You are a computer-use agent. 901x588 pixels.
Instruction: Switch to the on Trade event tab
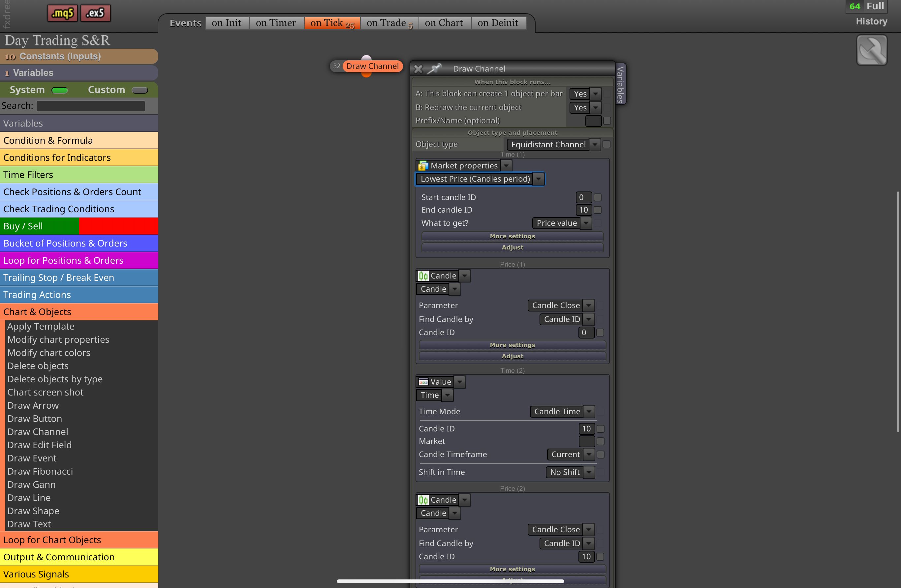pos(389,23)
